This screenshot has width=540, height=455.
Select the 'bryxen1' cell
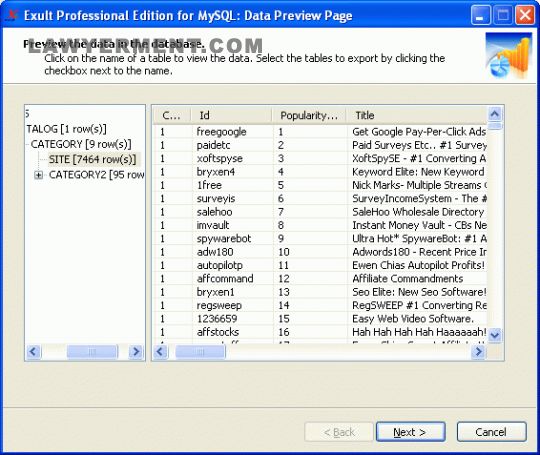(215, 292)
